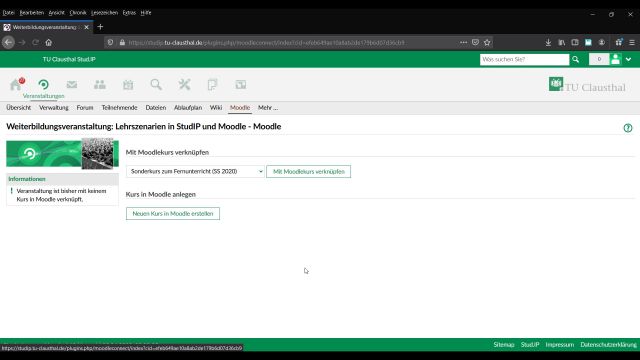This screenshot has width=640, height=360.
Task: Open Bearbeiten menu
Action: click(31, 13)
